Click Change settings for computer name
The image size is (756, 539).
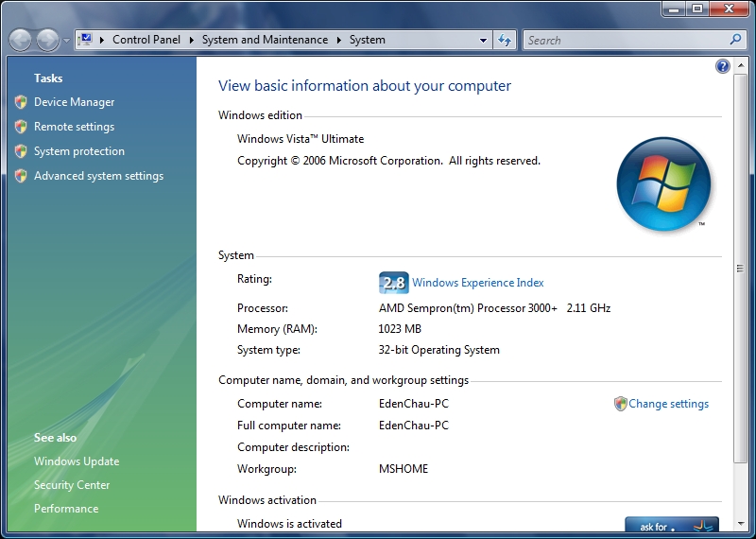click(x=668, y=404)
